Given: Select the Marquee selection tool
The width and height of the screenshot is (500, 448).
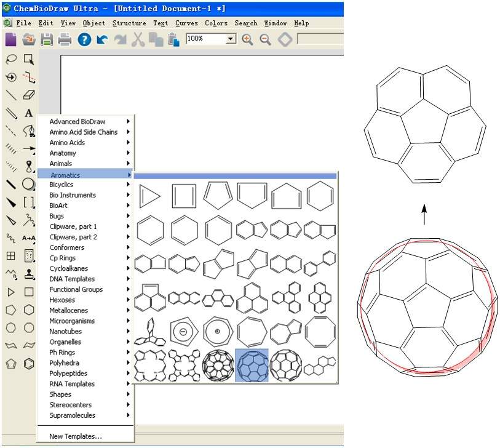Looking at the screenshot, I should (x=29, y=59).
